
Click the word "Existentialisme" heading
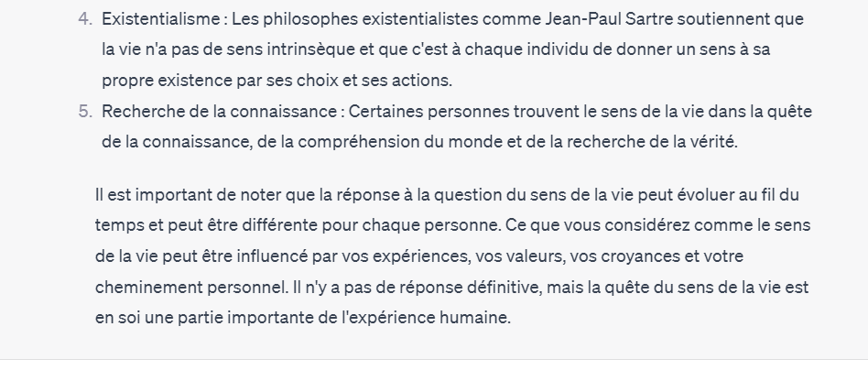click(161, 19)
